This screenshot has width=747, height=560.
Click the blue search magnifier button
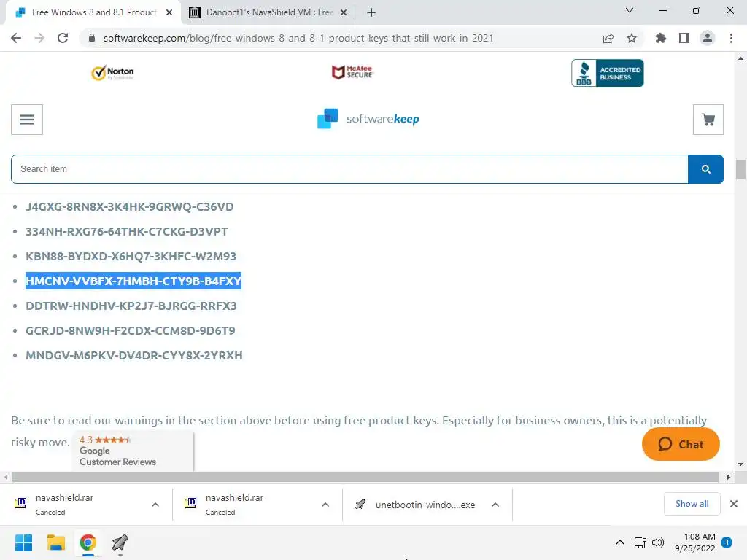(705, 169)
